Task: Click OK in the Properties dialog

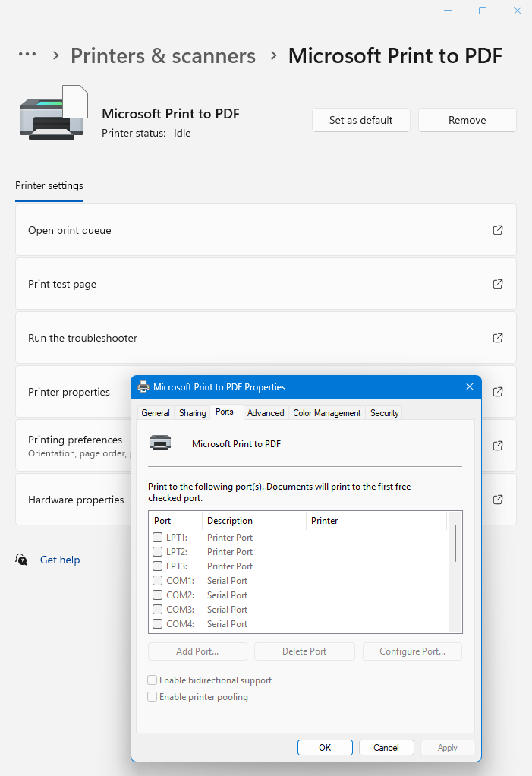Action: click(x=325, y=747)
